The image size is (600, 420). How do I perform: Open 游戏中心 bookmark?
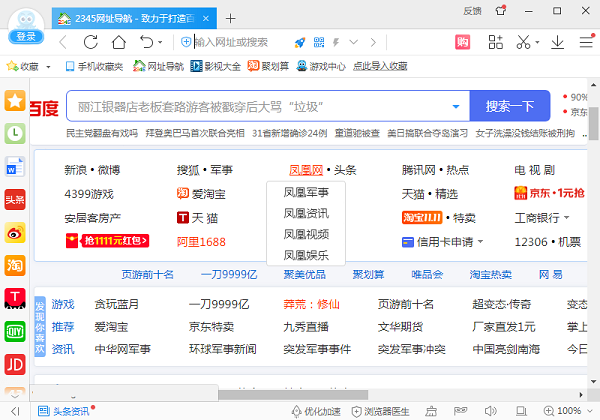[321, 67]
